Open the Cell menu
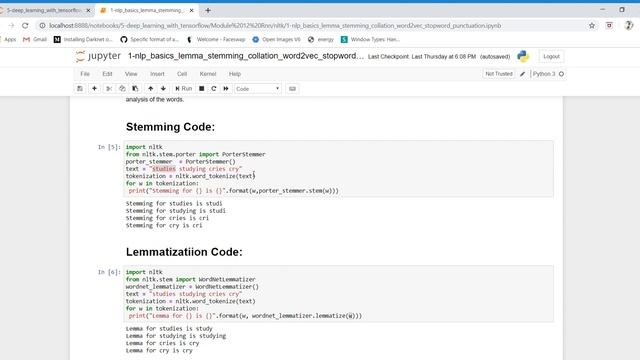Screen dimensions: 640x360 [x=182, y=74]
